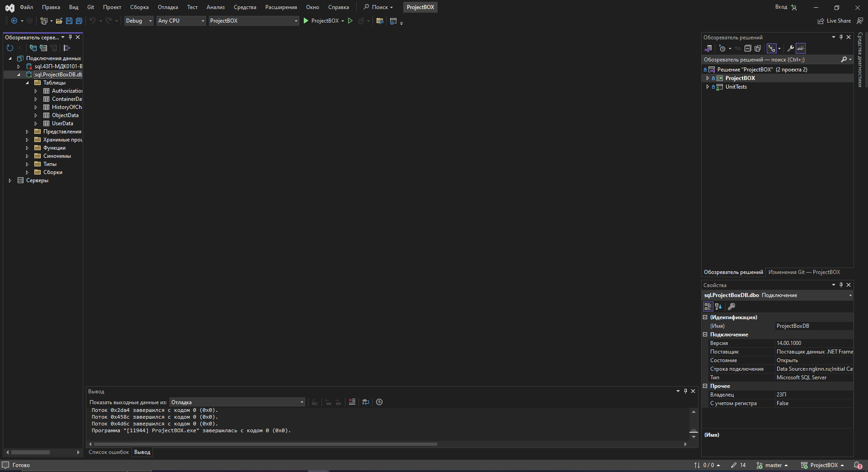The image size is (868, 472).
Task: Pin the Properties panel
Action: coord(841,285)
